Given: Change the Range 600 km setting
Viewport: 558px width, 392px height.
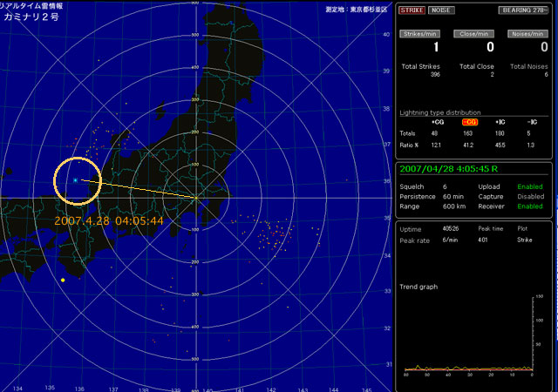Looking at the screenshot, I should [453, 206].
